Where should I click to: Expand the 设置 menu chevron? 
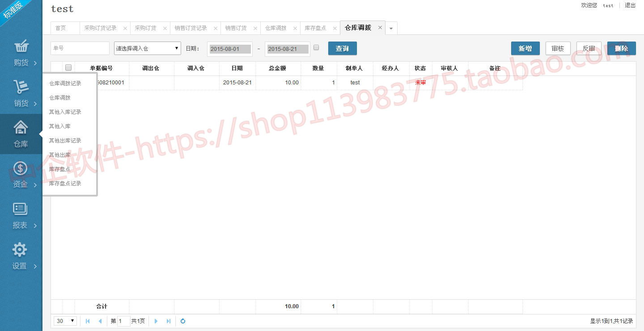point(35,266)
